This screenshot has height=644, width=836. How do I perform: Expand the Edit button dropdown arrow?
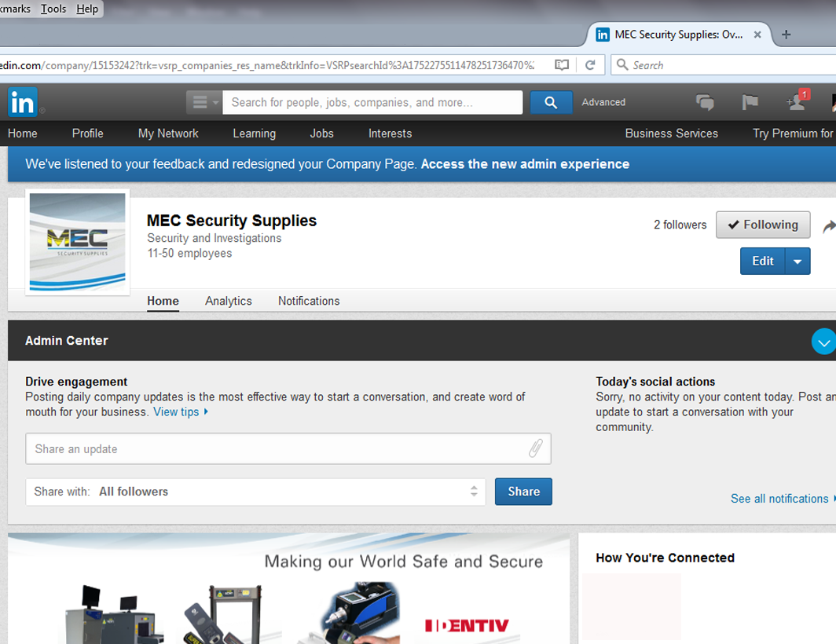point(797,262)
